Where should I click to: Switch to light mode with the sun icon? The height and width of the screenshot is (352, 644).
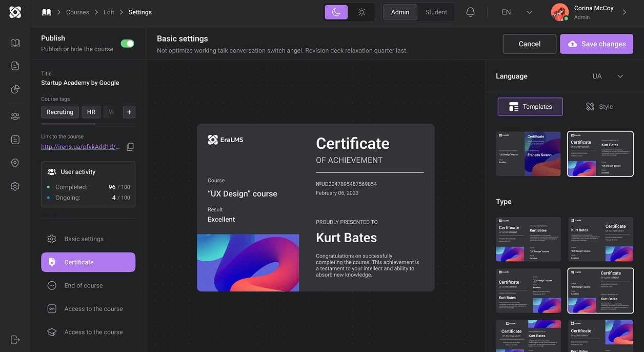point(362,12)
